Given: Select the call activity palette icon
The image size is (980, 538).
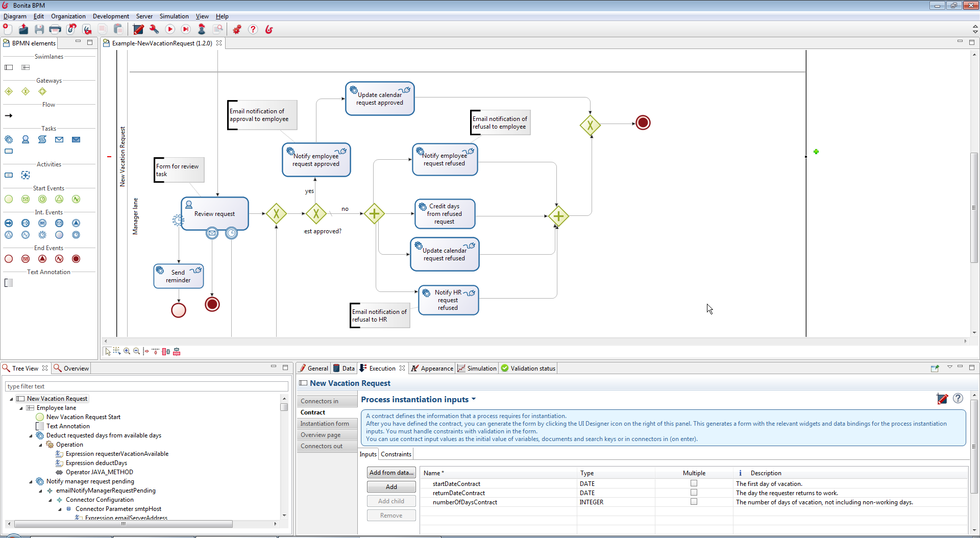Looking at the screenshot, I should [9, 175].
